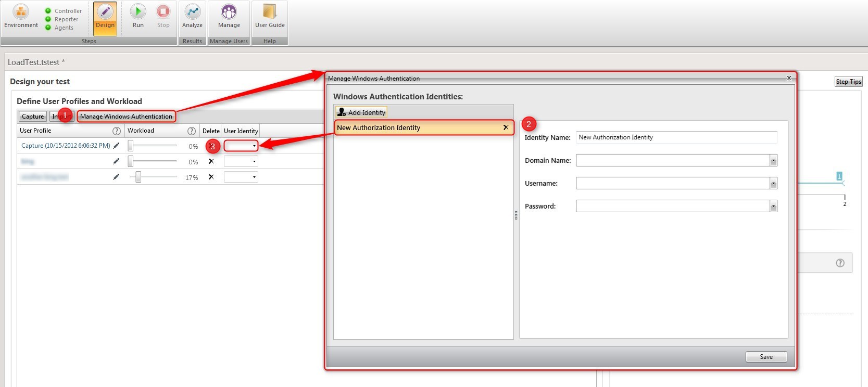Image resolution: width=868 pixels, height=387 pixels.
Task: Open User Identity dropdown in second profile row
Action: [x=241, y=161]
